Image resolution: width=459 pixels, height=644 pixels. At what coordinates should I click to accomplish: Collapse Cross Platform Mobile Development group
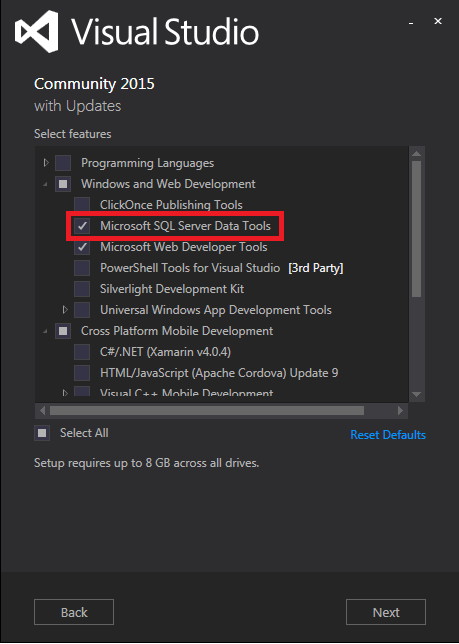(45, 331)
